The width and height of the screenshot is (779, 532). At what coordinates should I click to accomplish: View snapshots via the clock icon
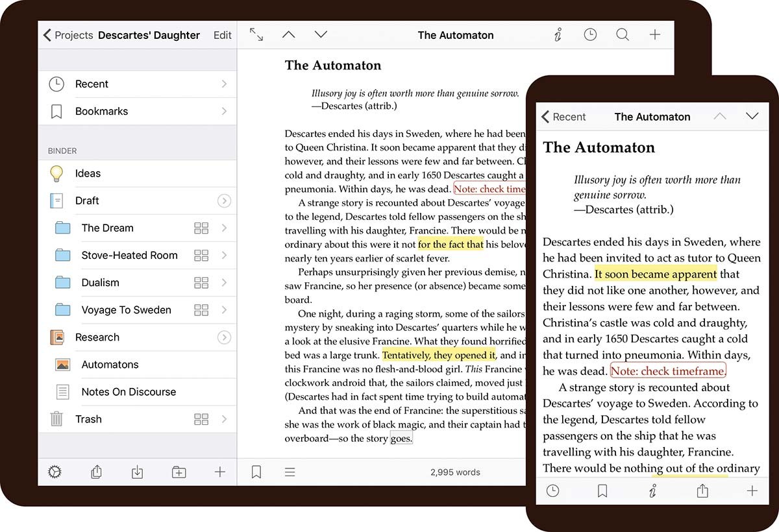pos(589,34)
